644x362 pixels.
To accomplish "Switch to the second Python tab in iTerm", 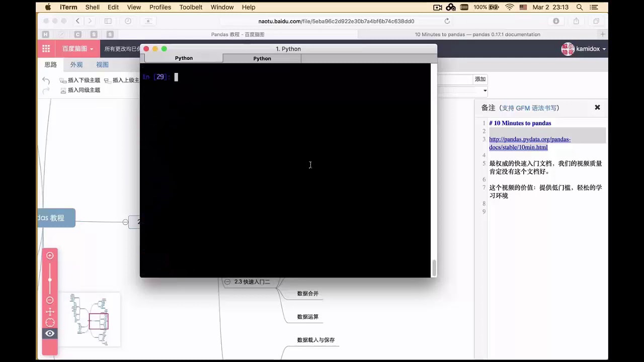I will [262, 58].
